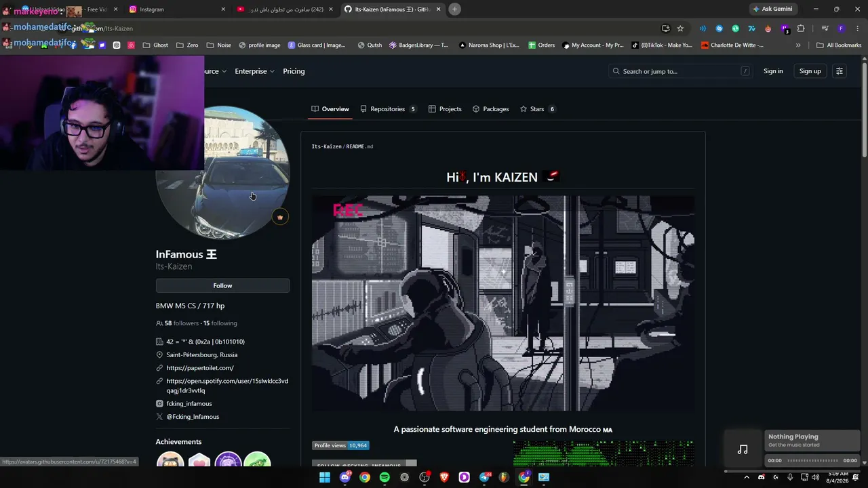This screenshot has width=868, height=488.
Task: Click the Ask Gemini button
Action: coord(772,9)
